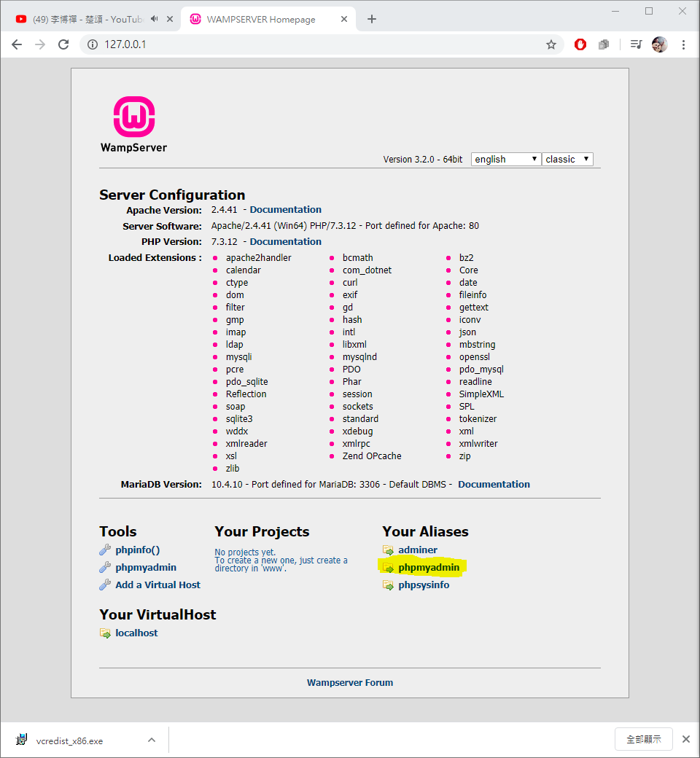Close the WAMPSERVER Homepage tab
The width and height of the screenshot is (700, 758).
(x=344, y=19)
